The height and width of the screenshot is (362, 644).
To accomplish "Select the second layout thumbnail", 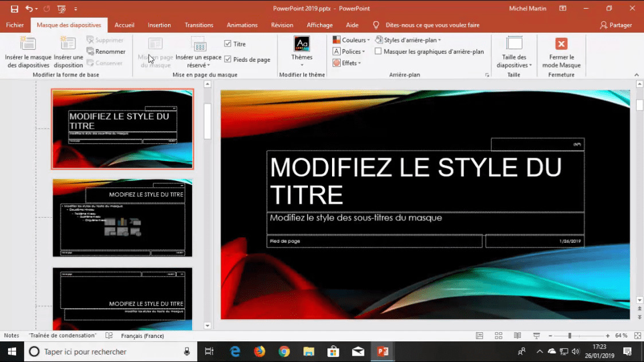I will point(122,218).
